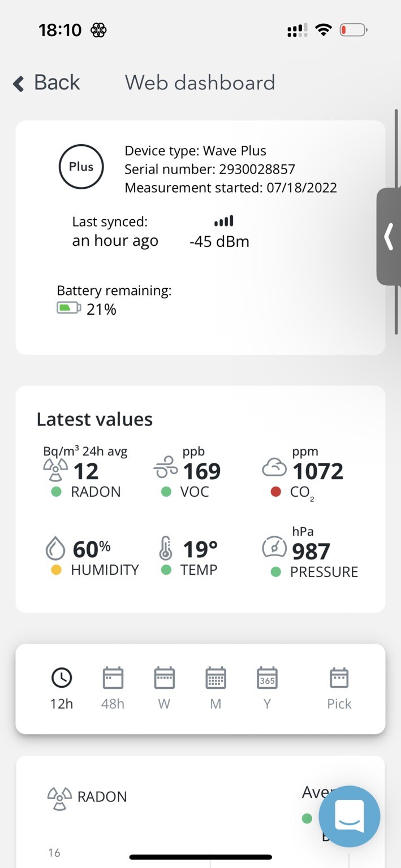The image size is (401, 868).
Task: Click the Plus device circle icon
Action: tap(81, 167)
